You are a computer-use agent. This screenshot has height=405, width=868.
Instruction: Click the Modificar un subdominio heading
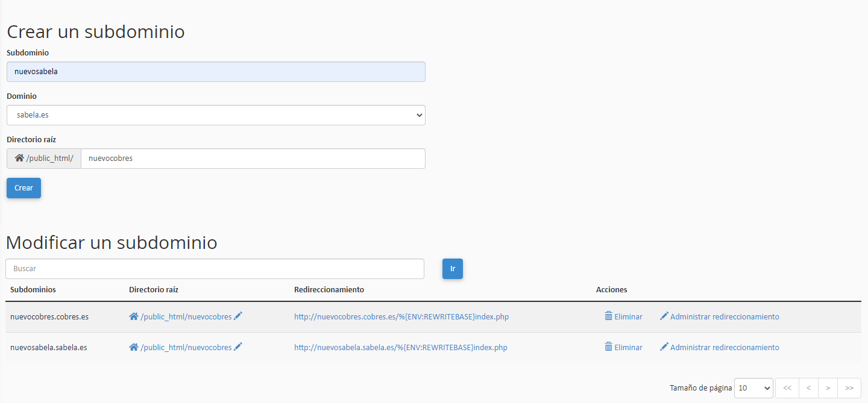112,242
